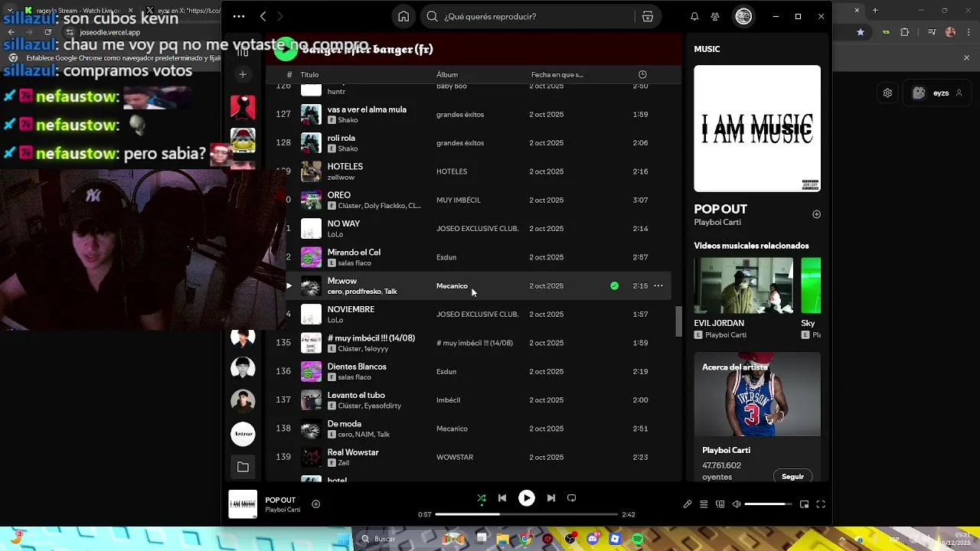Navigate back with the left chevron

(x=263, y=16)
